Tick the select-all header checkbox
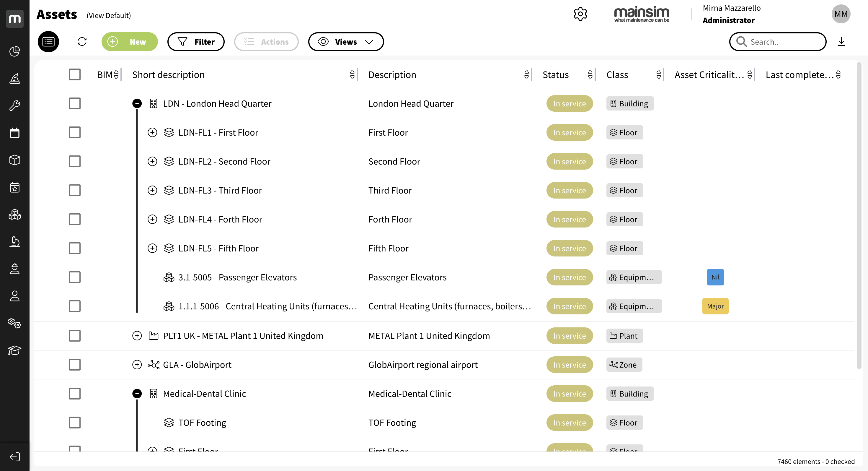Screen dimensions: 868x471 click(x=74, y=74)
